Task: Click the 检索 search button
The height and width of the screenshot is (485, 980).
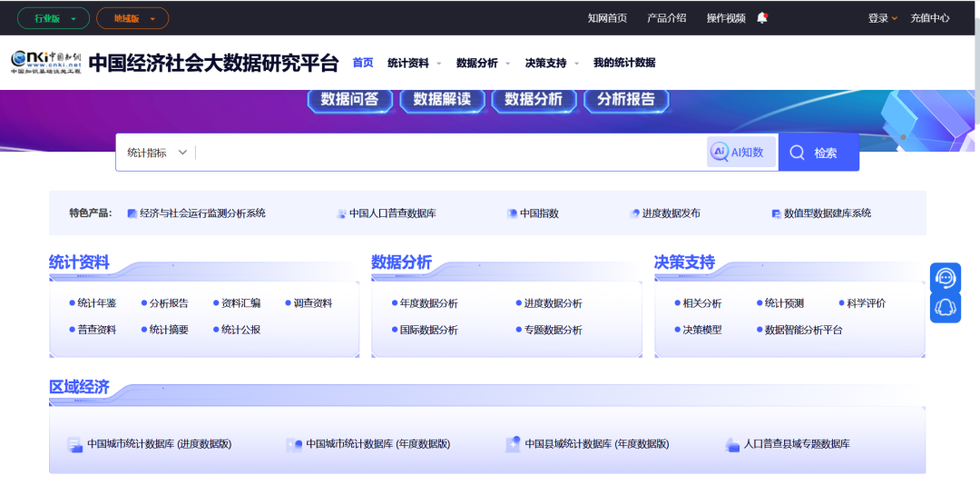Action: coord(818,153)
